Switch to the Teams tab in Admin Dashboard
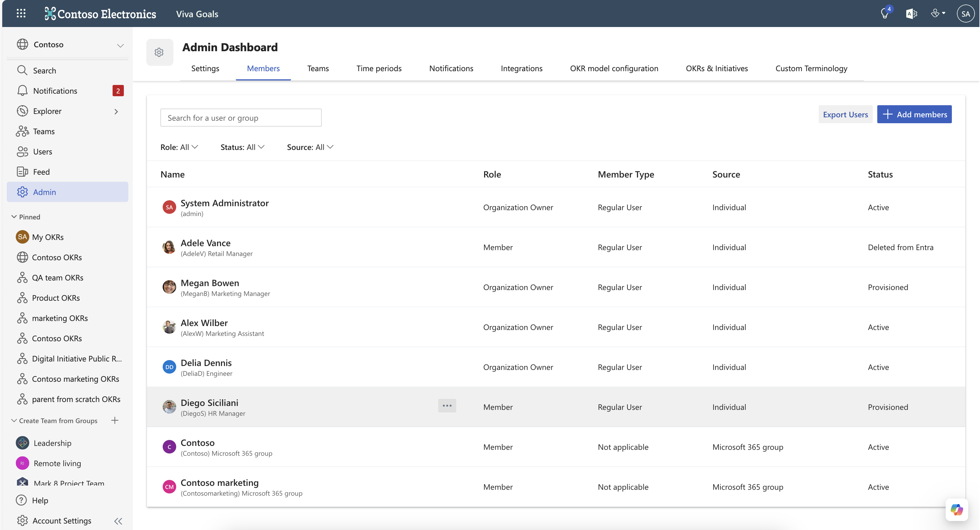Image resolution: width=980 pixels, height=530 pixels. coord(318,68)
